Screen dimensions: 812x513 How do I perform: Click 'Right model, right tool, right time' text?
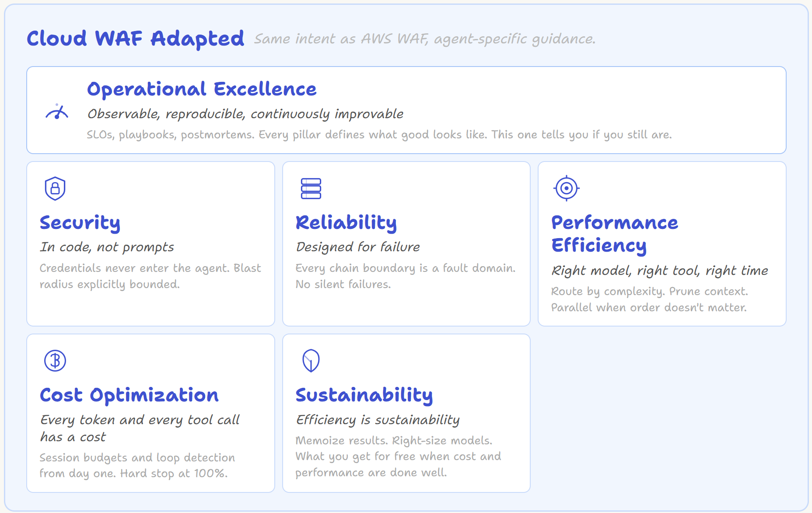pos(660,271)
